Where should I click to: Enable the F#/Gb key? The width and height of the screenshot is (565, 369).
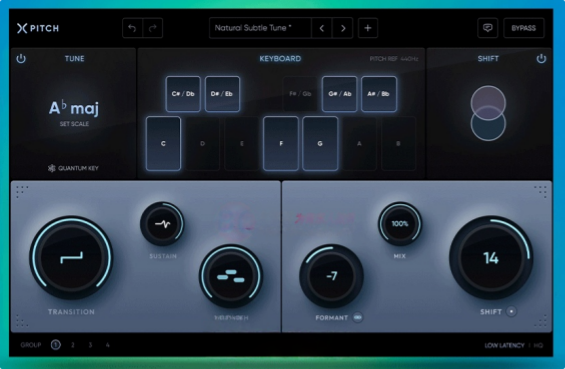[300, 94]
